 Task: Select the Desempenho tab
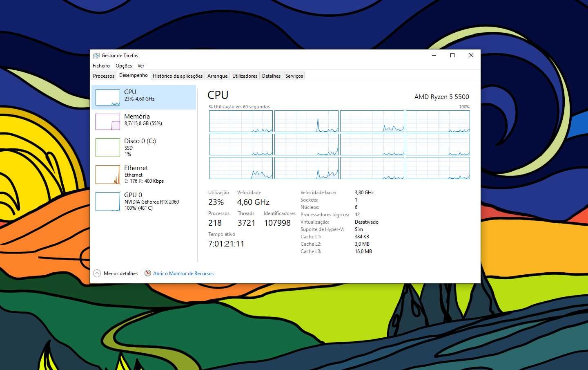(134, 75)
